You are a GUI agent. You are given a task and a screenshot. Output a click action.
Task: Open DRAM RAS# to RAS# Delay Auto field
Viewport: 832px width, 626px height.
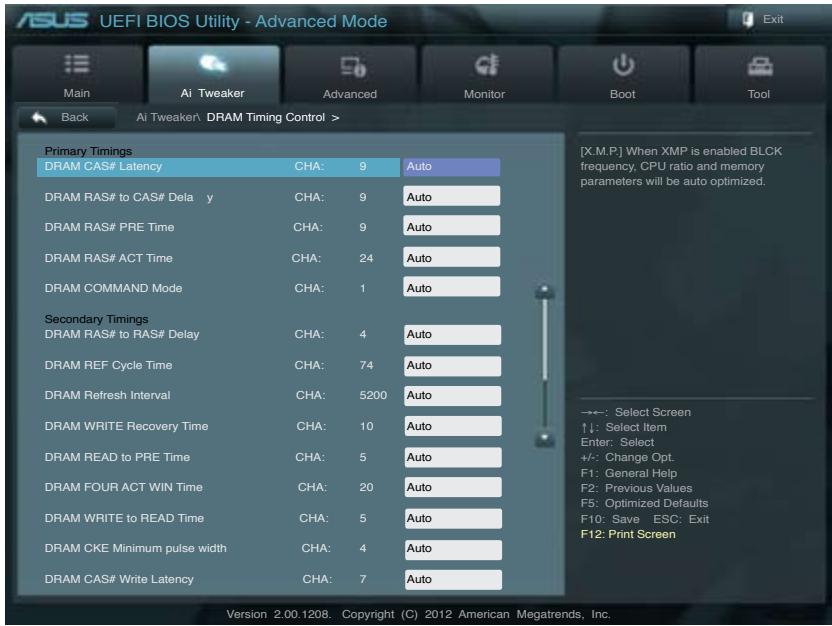(452, 335)
